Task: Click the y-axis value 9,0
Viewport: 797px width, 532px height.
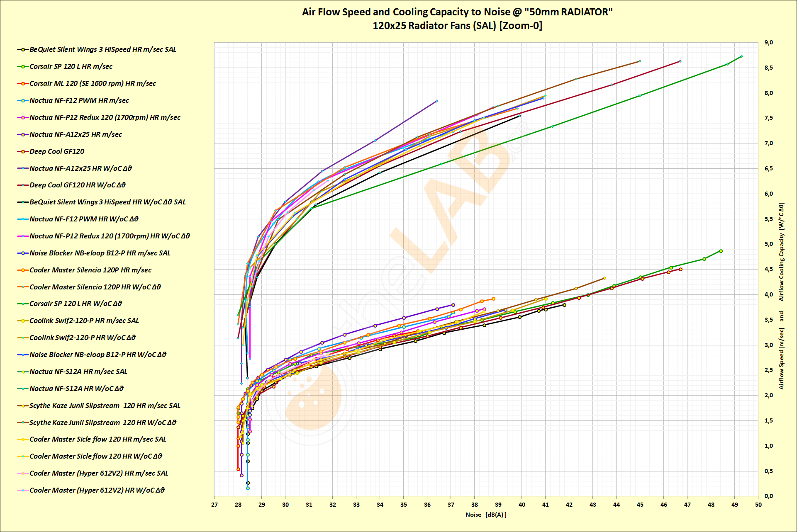Action: (x=769, y=42)
